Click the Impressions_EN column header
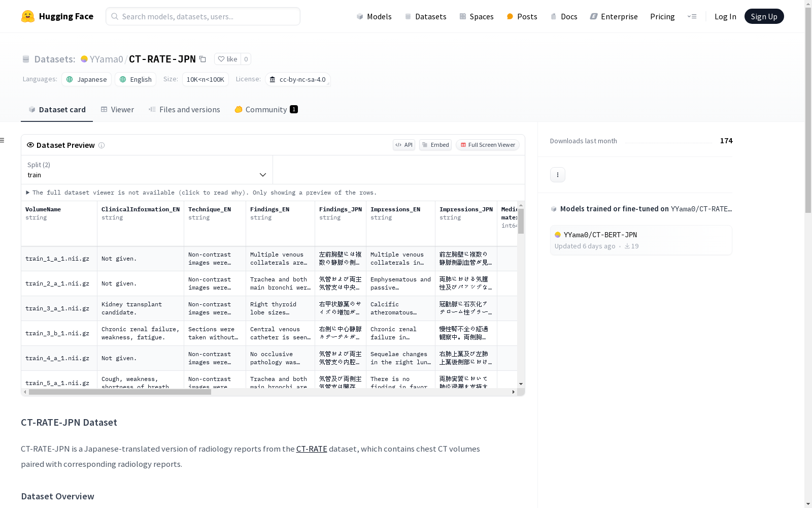 point(401,224)
